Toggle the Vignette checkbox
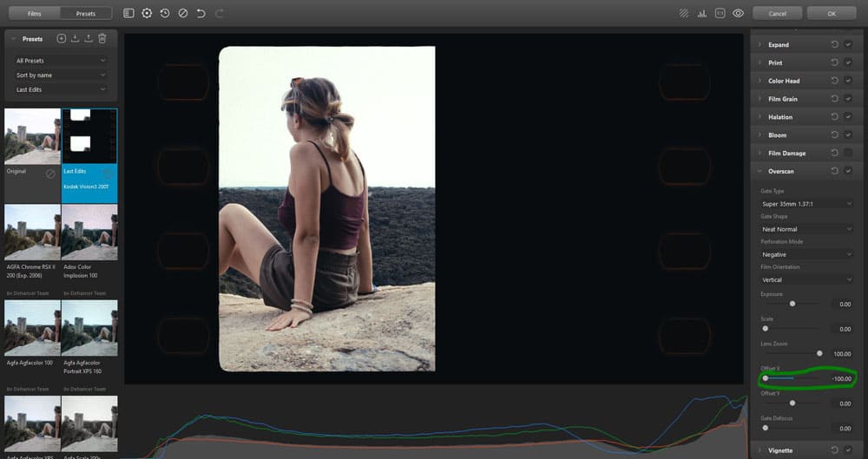This screenshot has width=868, height=459. point(848,450)
